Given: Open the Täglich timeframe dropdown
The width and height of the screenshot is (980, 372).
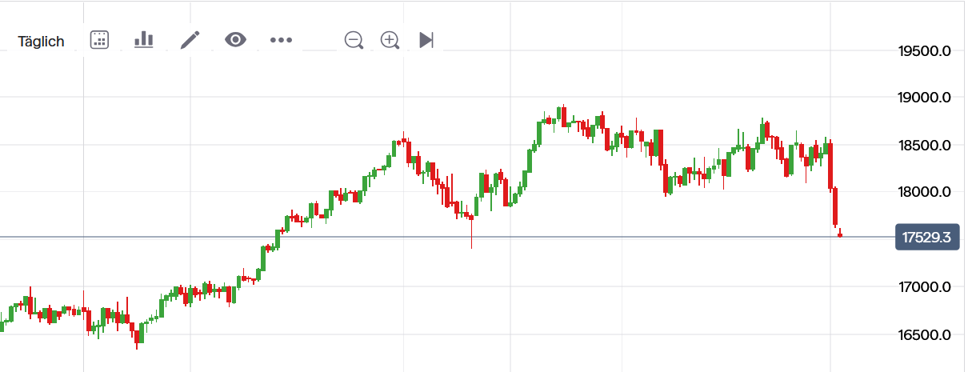Looking at the screenshot, I should [x=42, y=41].
